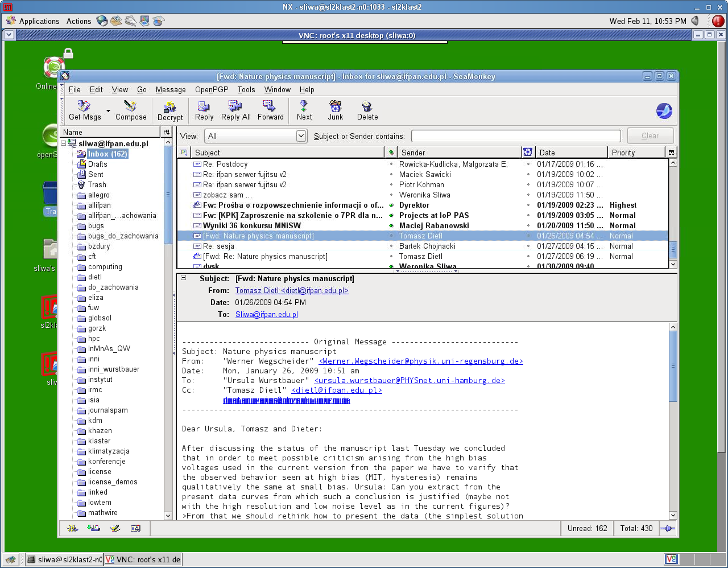Click the Subject or Sender search field
This screenshot has height=568, width=728.
(515, 136)
